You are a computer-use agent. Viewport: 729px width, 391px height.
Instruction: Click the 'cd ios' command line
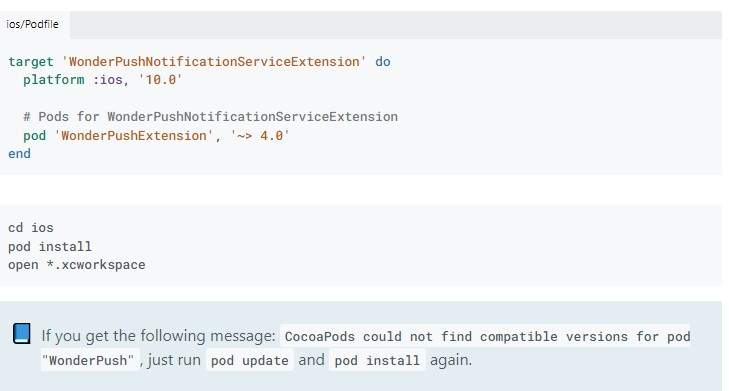coord(31,228)
